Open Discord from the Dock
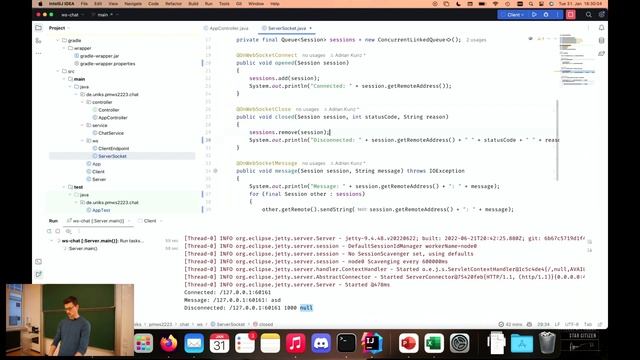This screenshot has width=640, height=360. click(x=321, y=343)
